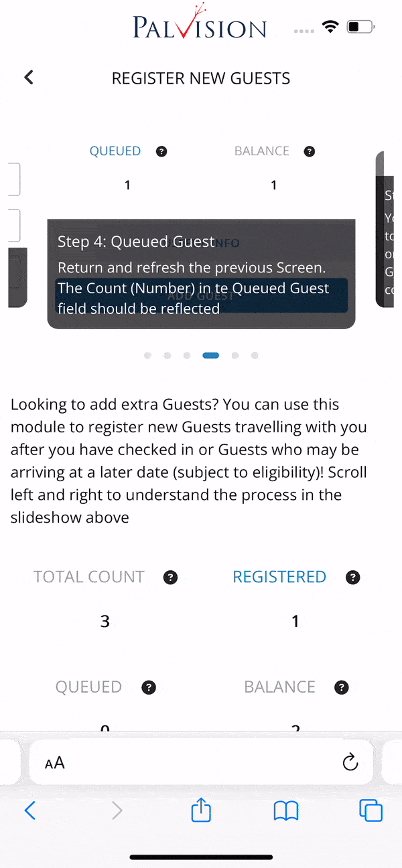This screenshot has width=402, height=868.
Task: Tap the back arrow beside Register New Guests
Action: pyautogui.click(x=29, y=78)
